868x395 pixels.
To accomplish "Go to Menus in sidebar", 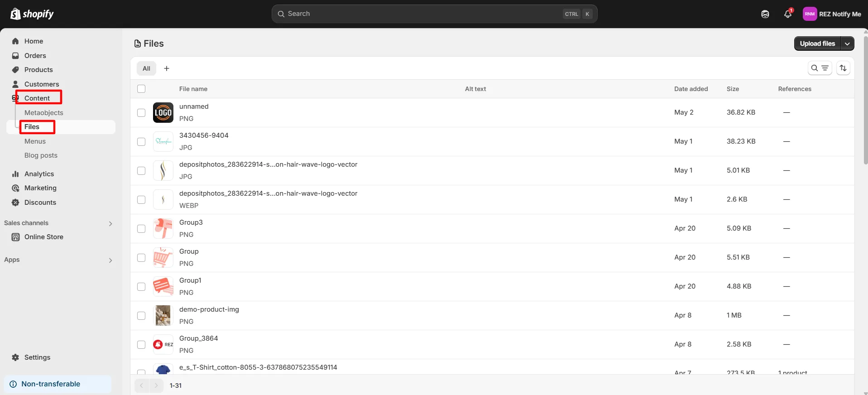I will (x=35, y=141).
